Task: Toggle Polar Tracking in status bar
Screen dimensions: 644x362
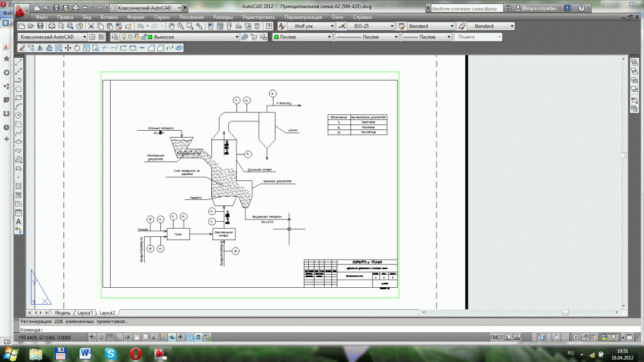Action: click(128, 337)
